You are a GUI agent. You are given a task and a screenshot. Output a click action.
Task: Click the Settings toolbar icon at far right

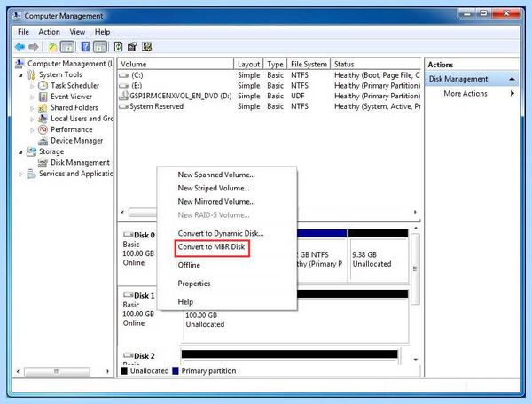pyautogui.click(x=147, y=46)
